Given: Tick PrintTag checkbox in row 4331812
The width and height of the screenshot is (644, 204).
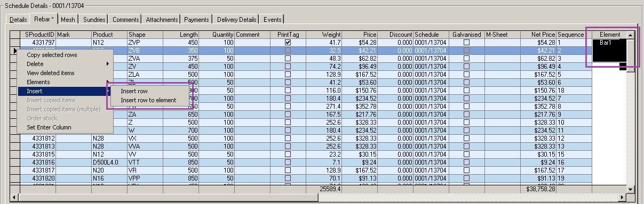Looking at the screenshot, I should click(x=288, y=138).
